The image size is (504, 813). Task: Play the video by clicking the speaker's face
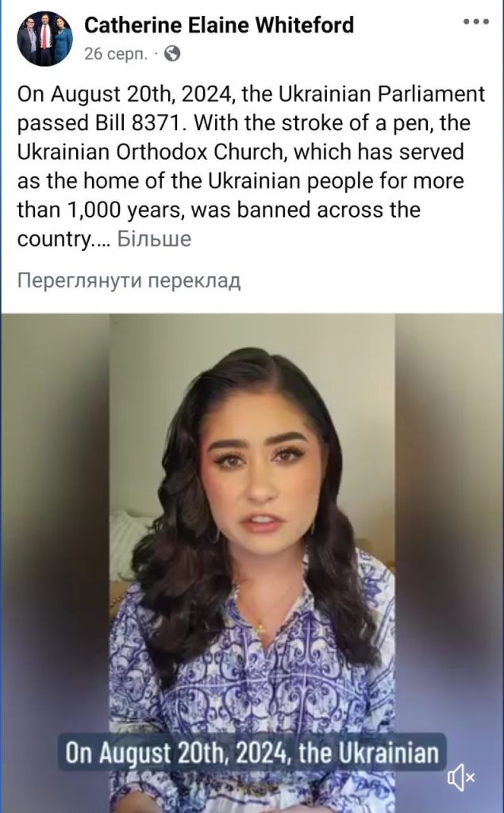pyautogui.click(x=261, y=476)
